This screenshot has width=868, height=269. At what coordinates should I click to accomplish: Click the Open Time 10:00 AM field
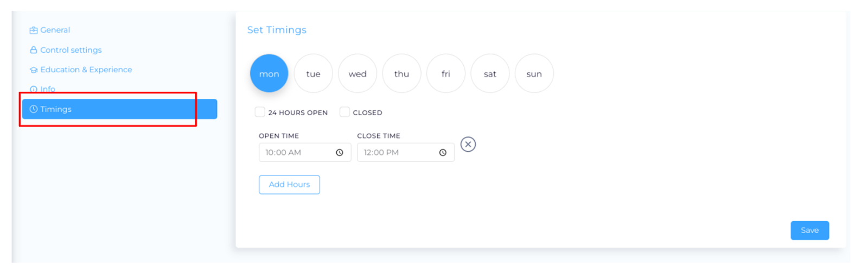click(305, 153)
